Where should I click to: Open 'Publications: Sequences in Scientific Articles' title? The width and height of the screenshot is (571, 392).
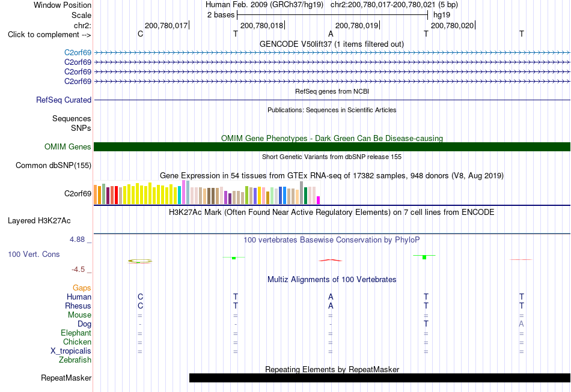coord(332,110)
